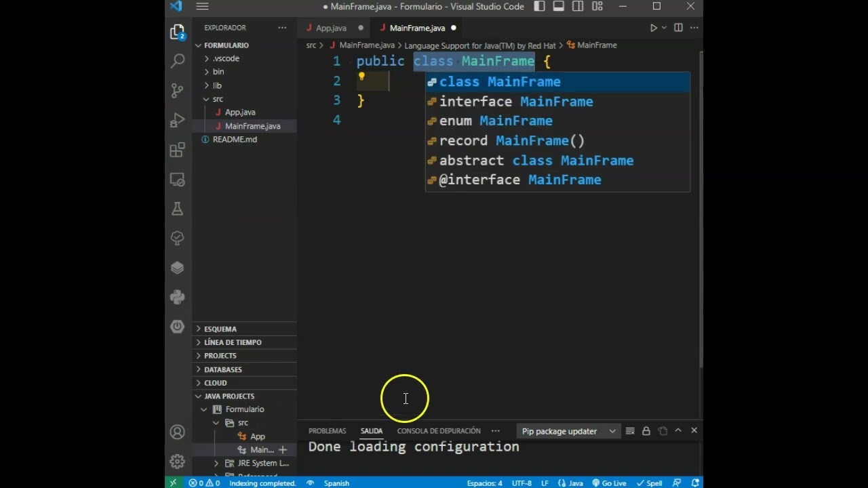Toggle primary sidebar layout icon
868x488 pixels.
point(539,6)
